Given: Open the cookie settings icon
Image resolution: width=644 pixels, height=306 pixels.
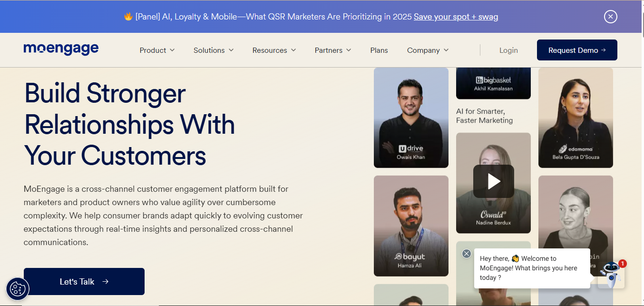Looking at the screenshot, I should point(18,289).
